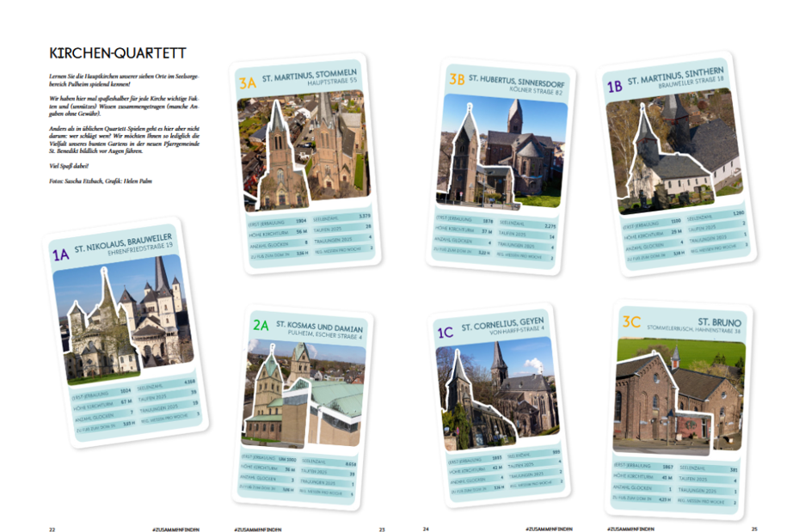The width and height of the screenshot is (799, 532).
Task: Click the KIRCHEN-QUARTETT heading
Action: click(x=118, y=53)
